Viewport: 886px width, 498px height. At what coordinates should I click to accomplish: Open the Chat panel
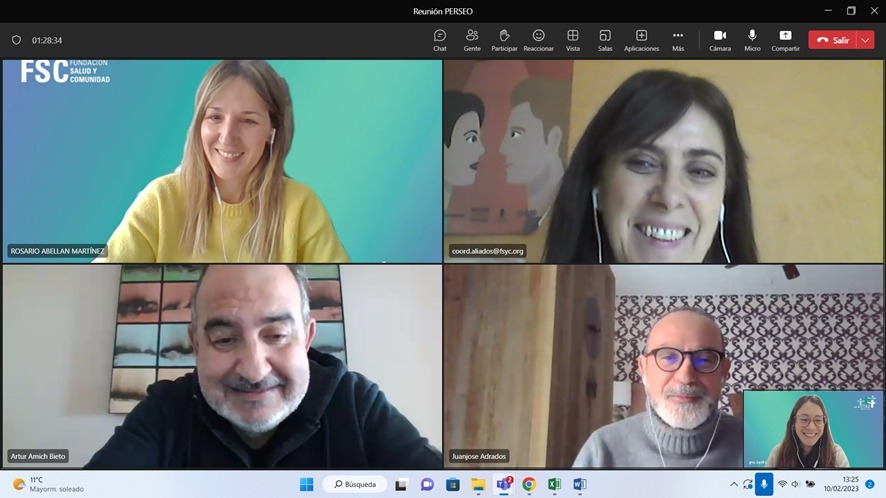(x=440, y=40)
